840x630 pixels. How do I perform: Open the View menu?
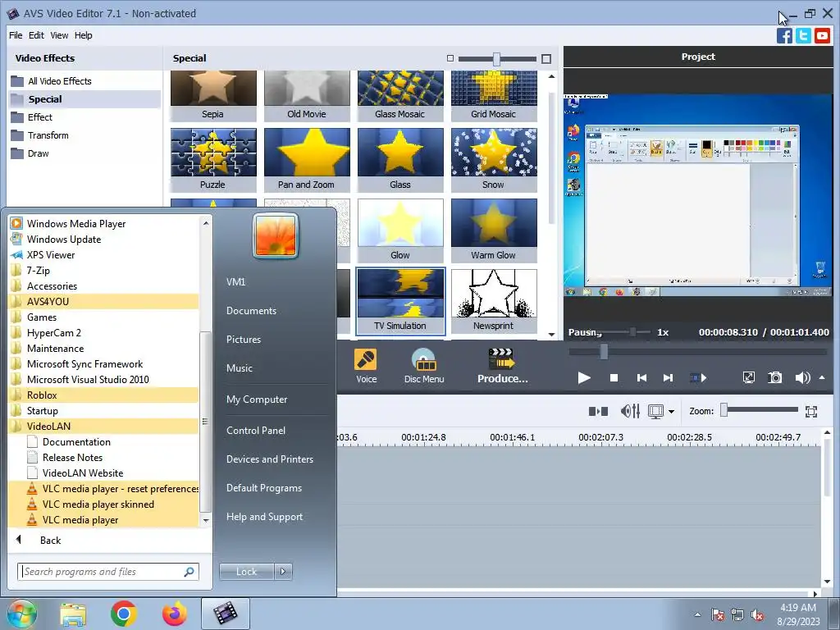59,35
